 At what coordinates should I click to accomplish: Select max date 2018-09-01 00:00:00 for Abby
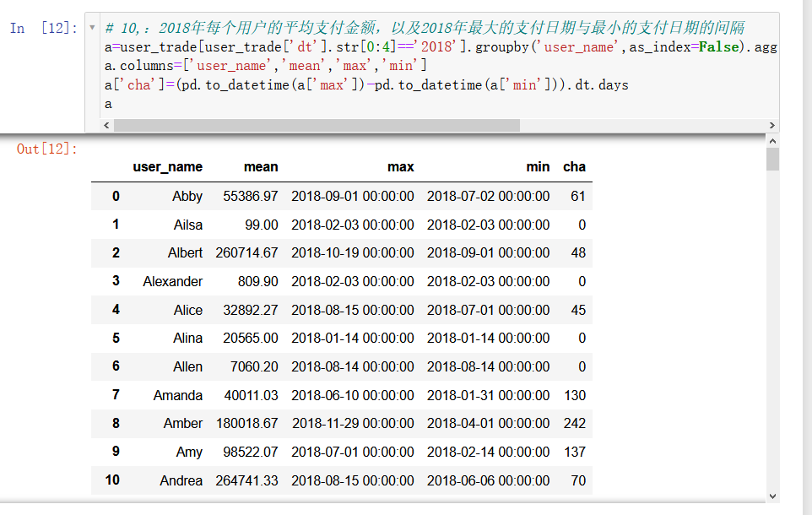(353, 197)
